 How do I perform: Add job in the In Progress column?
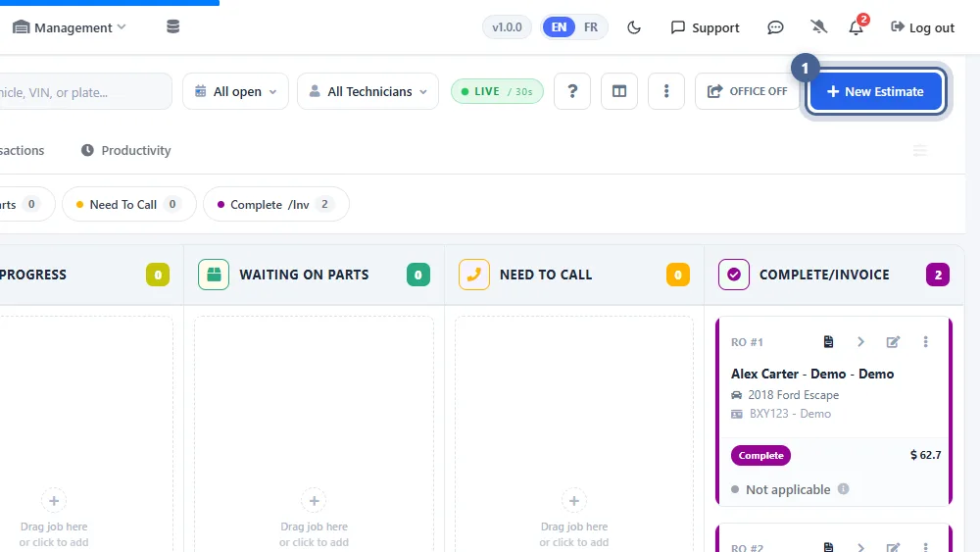pyautogui.click(x=54, y=501)
